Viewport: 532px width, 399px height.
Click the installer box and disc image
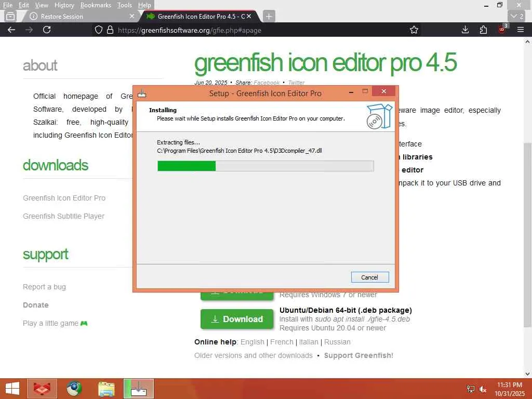(x=379, y=116)
